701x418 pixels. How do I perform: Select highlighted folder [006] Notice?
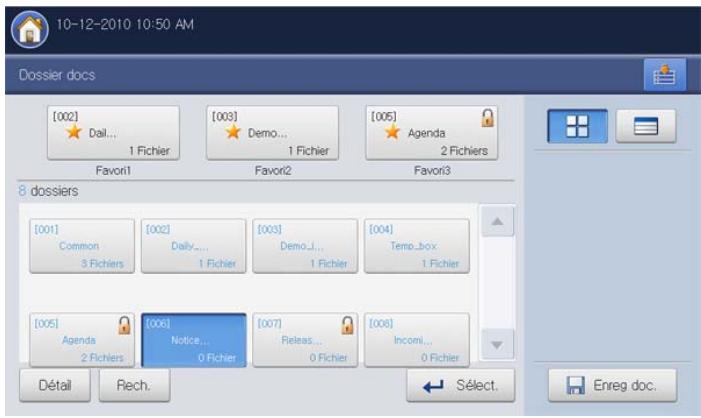click(193, 340)
